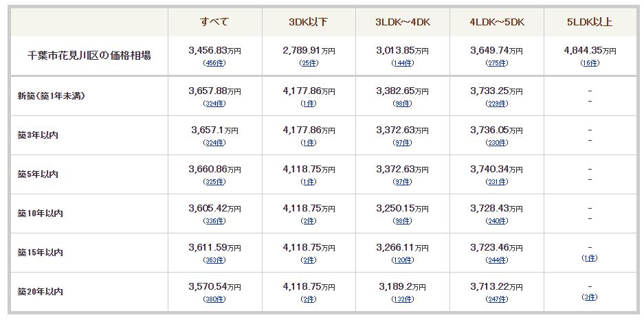The image size is (644, 322).
Task: Click the 230件 link for 築3年以内
Action: 496,143
